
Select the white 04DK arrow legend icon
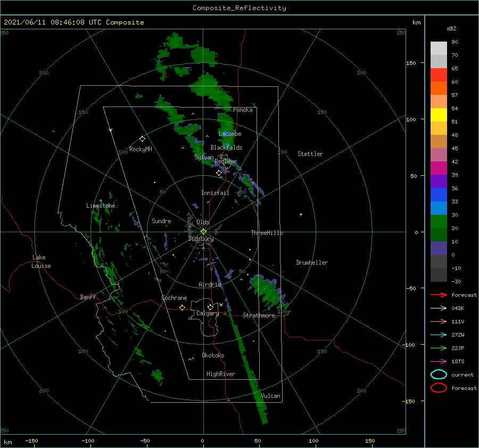(439, 308)
